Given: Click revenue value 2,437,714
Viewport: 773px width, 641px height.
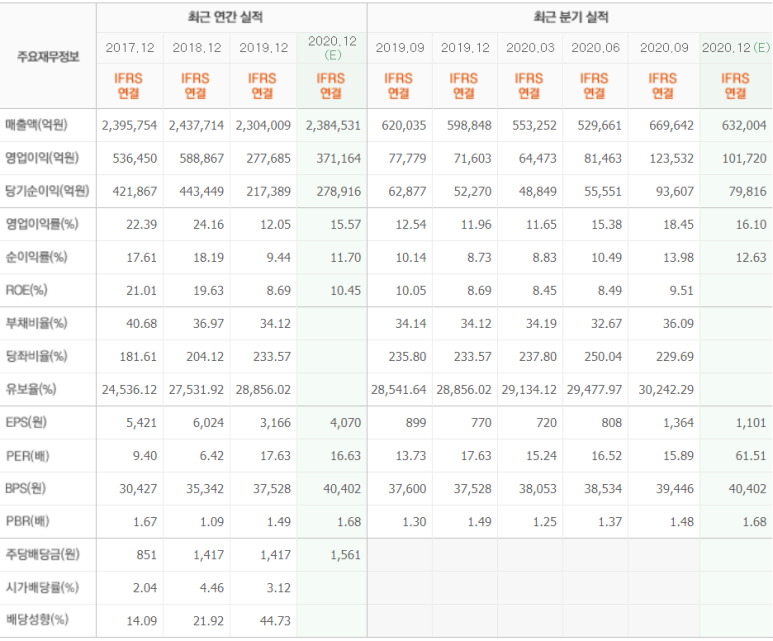Looking at the screenshot, I should (196, 126).
